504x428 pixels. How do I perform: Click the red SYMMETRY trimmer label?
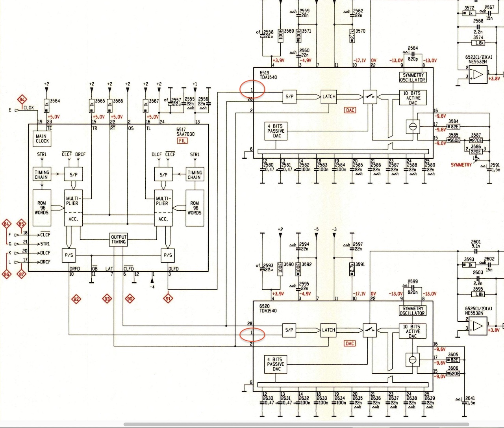coord(461,165)
